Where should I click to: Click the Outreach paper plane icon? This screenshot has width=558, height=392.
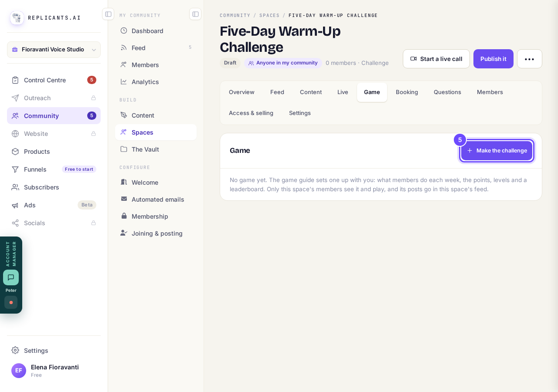[15, 98]
